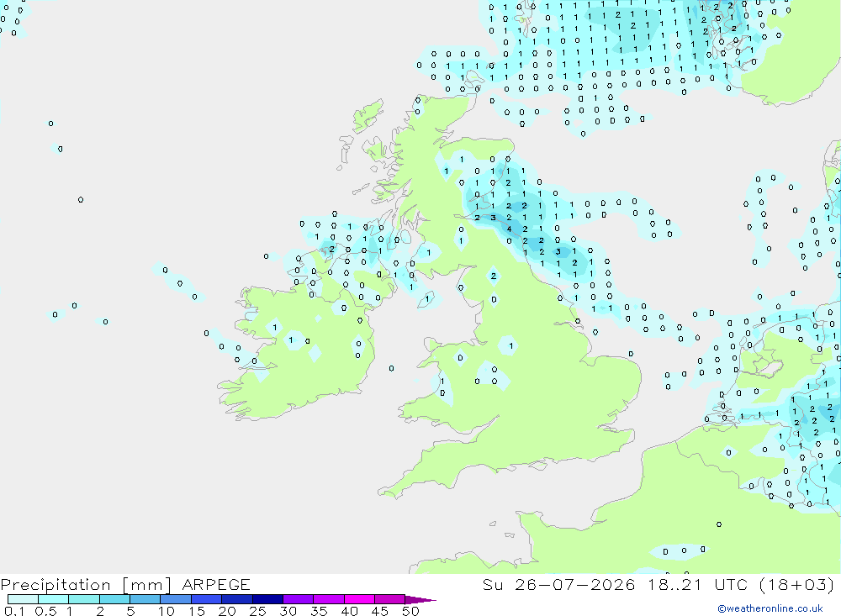Select the '20' legend scale label
This screenshot has width=841, height=616.
click(227, 611)
